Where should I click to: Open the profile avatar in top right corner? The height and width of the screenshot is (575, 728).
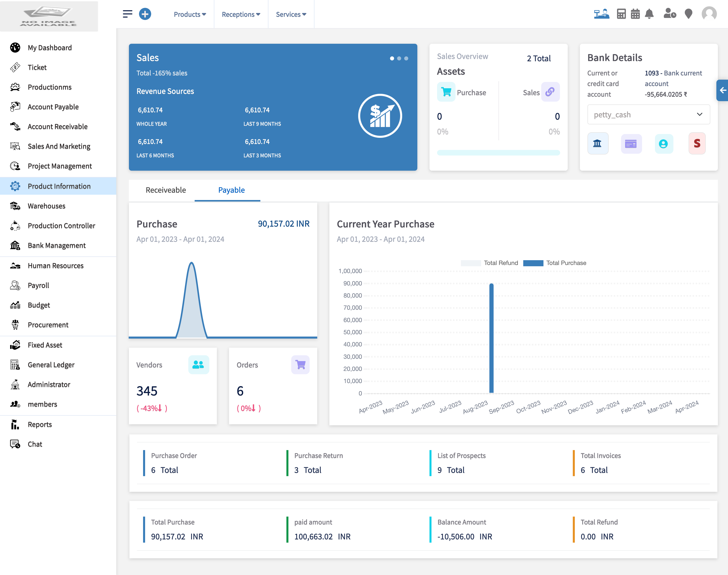[709, 14]
